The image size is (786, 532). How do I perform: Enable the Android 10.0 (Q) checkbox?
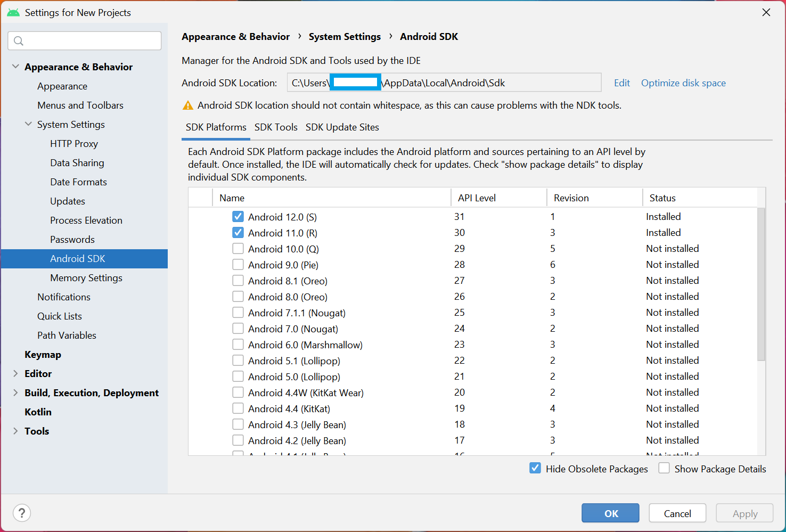[x=238, y=249]
